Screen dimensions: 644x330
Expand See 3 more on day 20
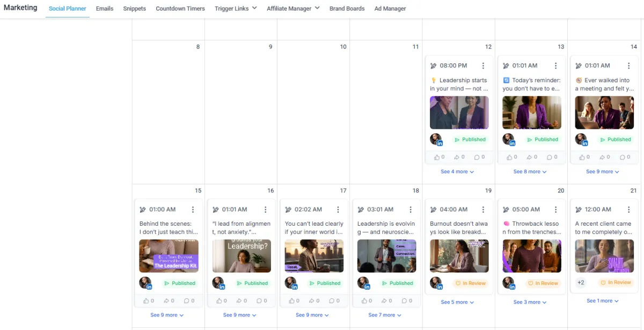[x=530, y=302]
